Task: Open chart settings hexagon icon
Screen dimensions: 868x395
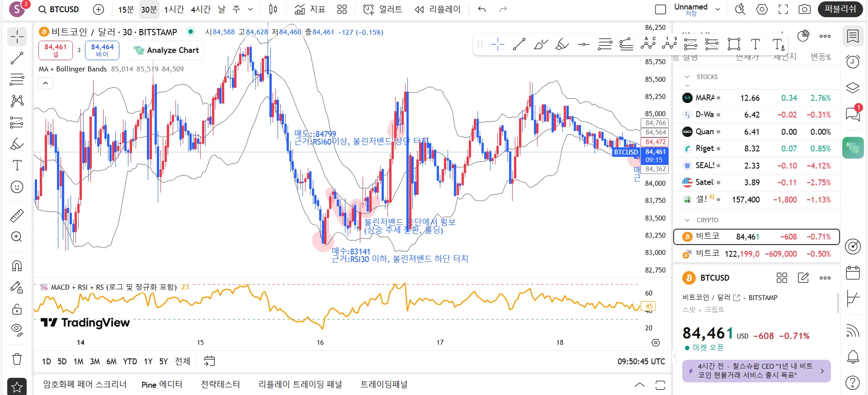Action: [762, 9]
